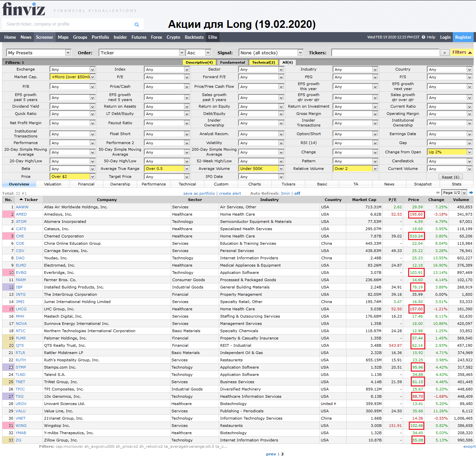
Task: Open the My Presets dropdown
Action: pos(39,53)
